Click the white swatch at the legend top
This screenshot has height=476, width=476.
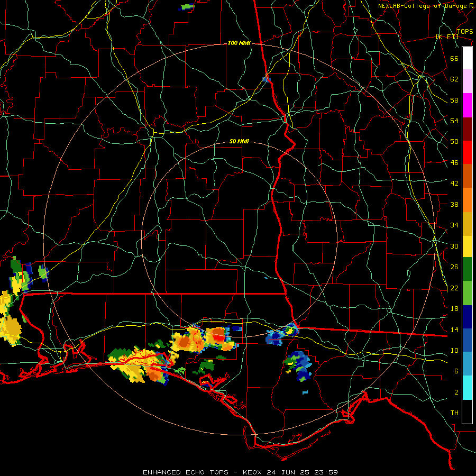coord(467,58)
